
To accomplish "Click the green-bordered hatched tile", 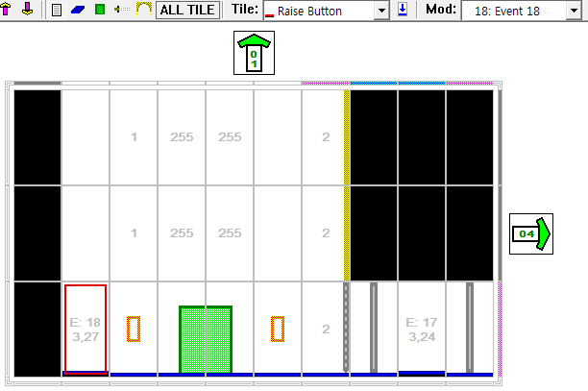I will [206, 338].
